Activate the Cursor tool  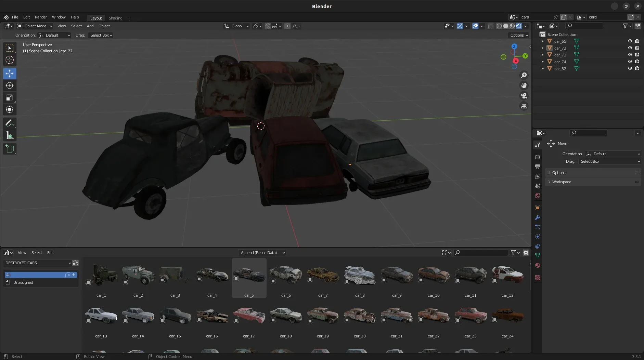(10, 60)
